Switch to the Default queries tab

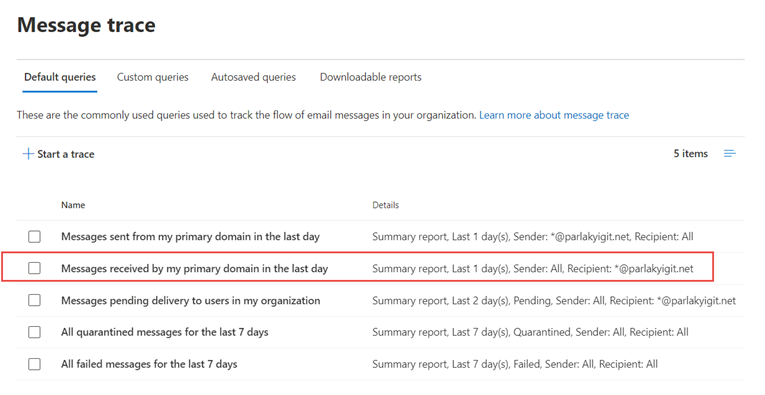click(x=60, y=77)
